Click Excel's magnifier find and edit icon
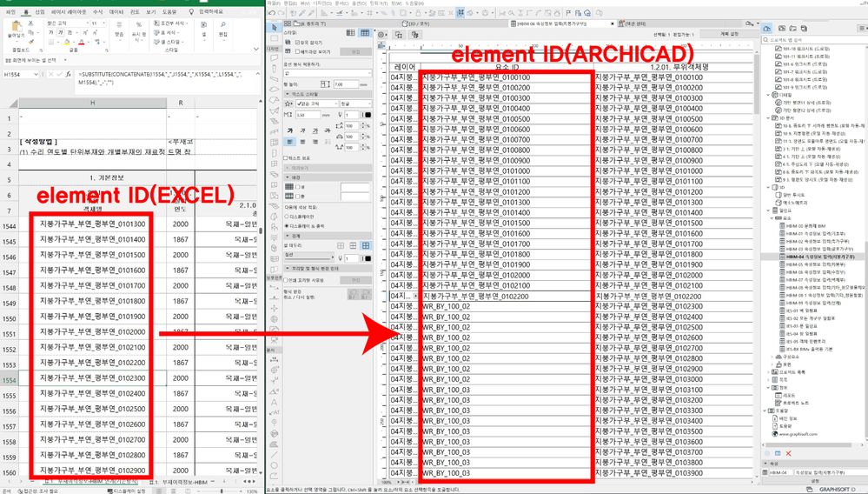Screen dimensions: 868x494 pyautogui.click(x=223, y=25)
